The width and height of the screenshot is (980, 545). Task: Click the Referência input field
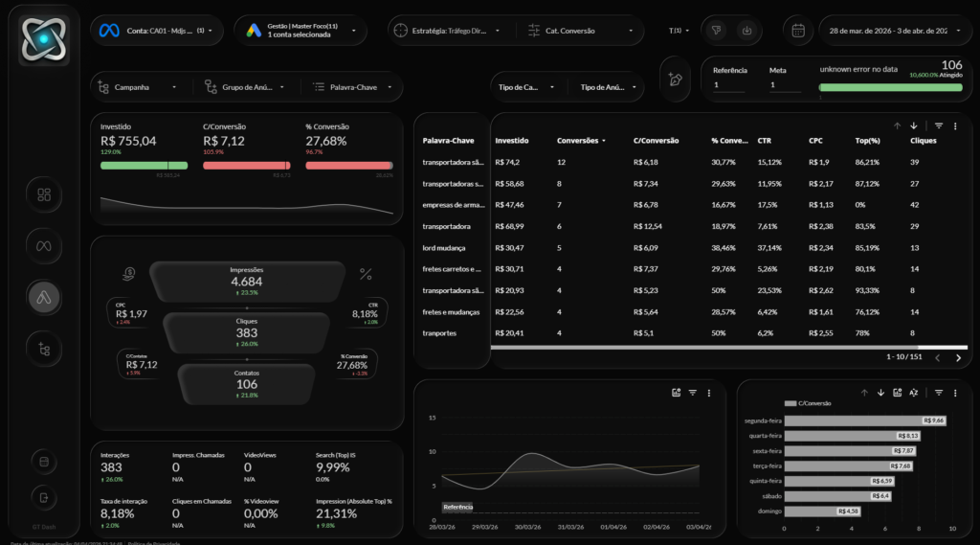tap(729, 85)
